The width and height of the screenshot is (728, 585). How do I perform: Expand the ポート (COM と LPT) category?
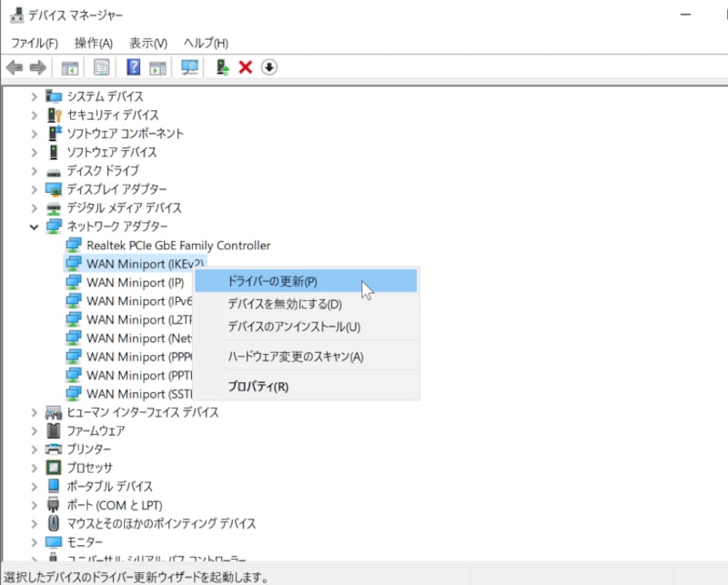[35, 505]
